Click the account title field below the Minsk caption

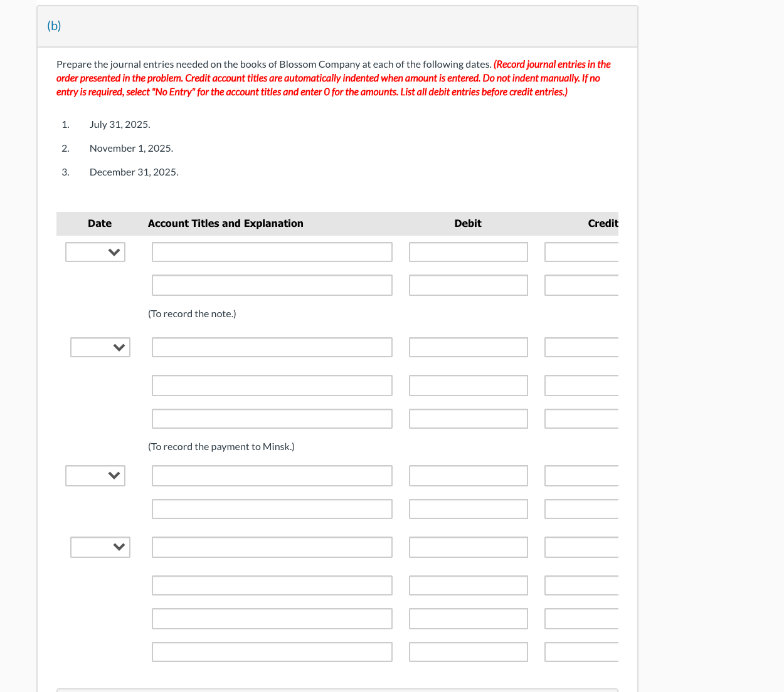click(272, 475)
